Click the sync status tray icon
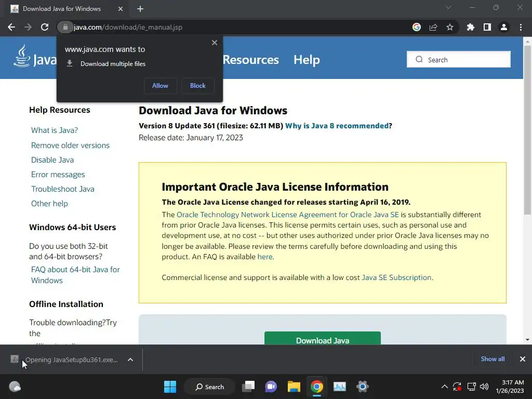This screenshot has width=532, height=399. (457, 387)
